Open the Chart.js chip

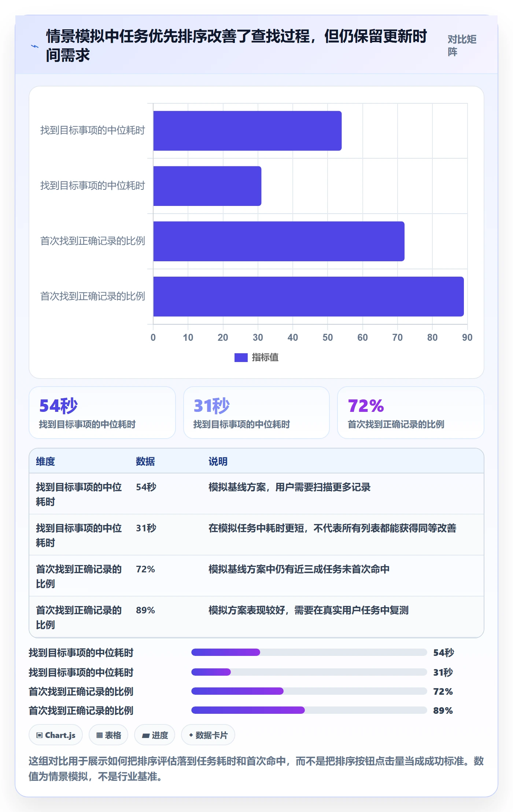point(56,735)
